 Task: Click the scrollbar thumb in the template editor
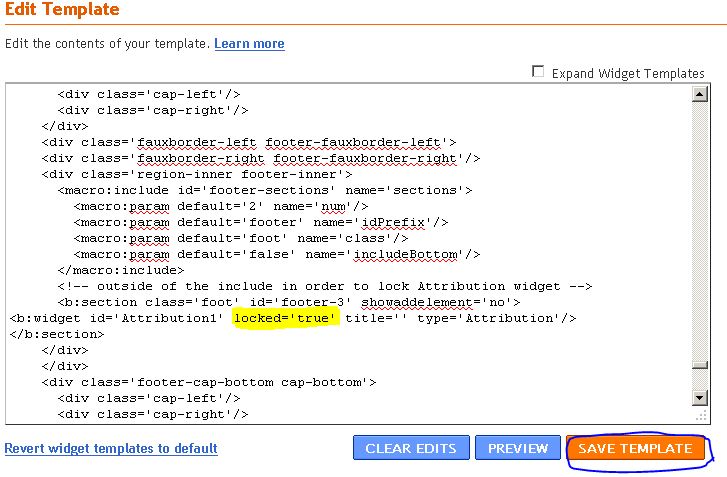pyautogui.click(x=700, y=365)
